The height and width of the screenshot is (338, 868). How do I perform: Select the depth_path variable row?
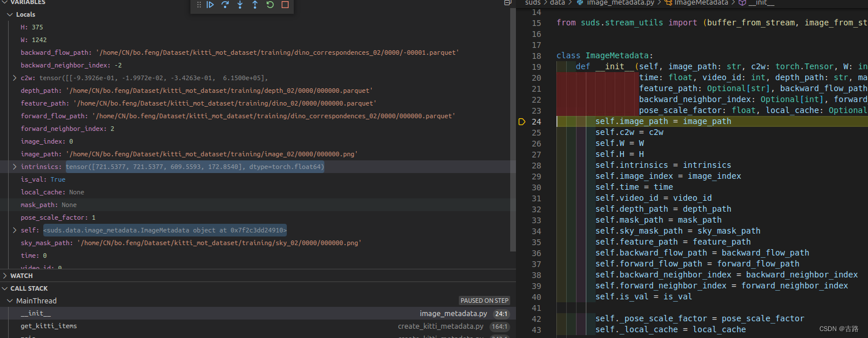pos(255,91)
